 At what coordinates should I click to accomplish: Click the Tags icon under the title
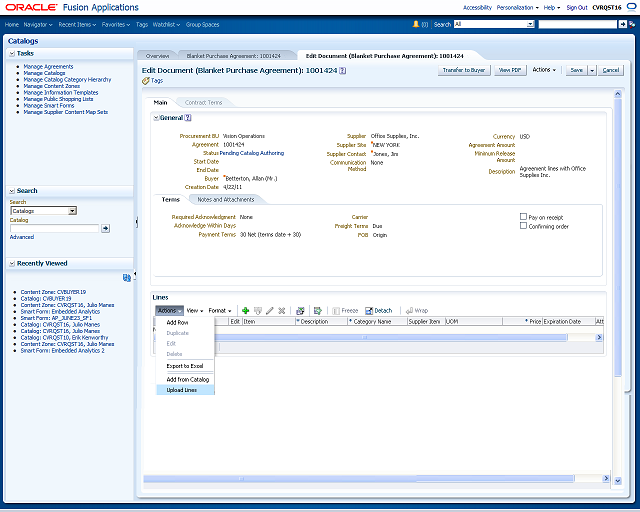pos(146,81)
